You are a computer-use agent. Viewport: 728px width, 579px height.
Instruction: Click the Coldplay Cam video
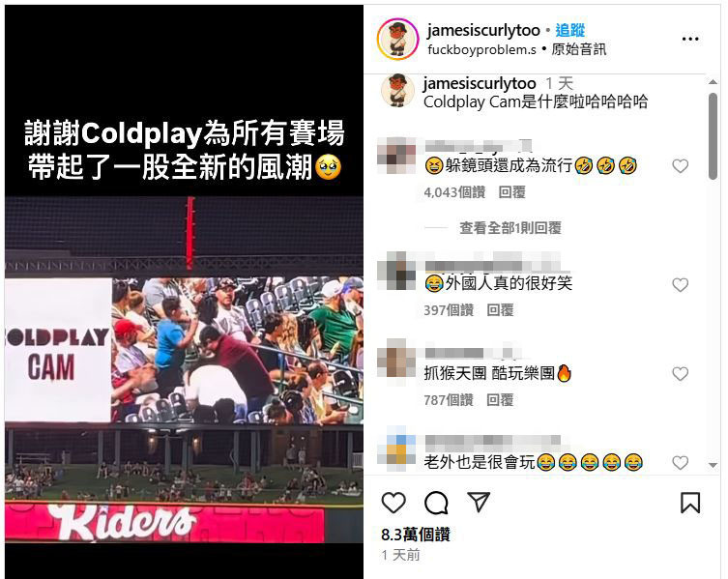pyautogui.click(x=185, y=292)
